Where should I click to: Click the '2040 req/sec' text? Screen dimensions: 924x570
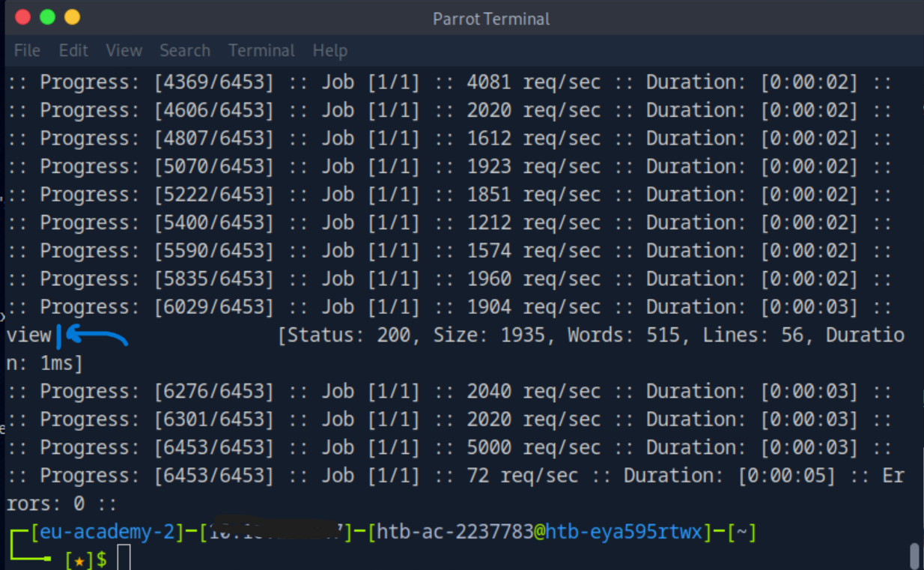(534, 391)
